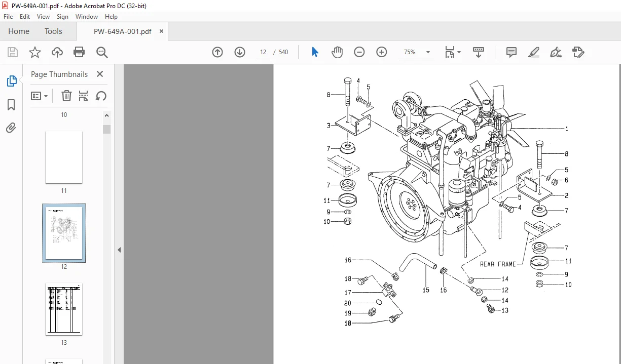Choose the Selection arrow tool
Screen dimensions: 621x364
pos(315,52)
